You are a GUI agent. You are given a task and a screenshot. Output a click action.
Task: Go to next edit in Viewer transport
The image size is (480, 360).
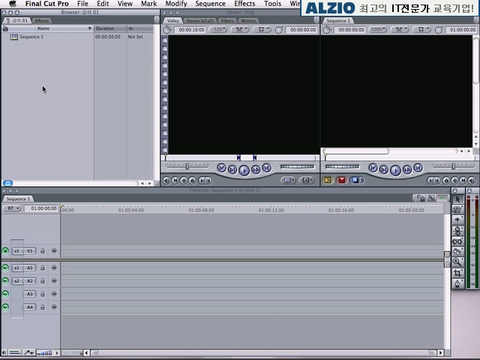click(x=266, y=168)
